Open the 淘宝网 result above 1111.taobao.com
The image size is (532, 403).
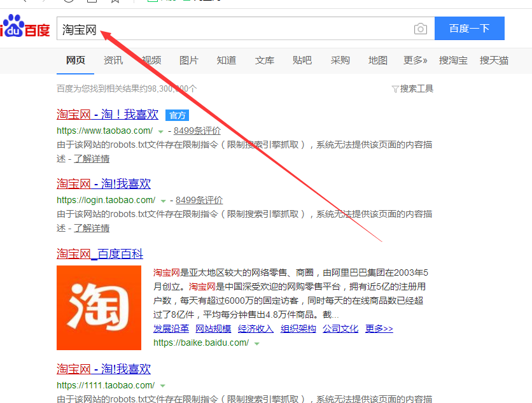(104, 369)
